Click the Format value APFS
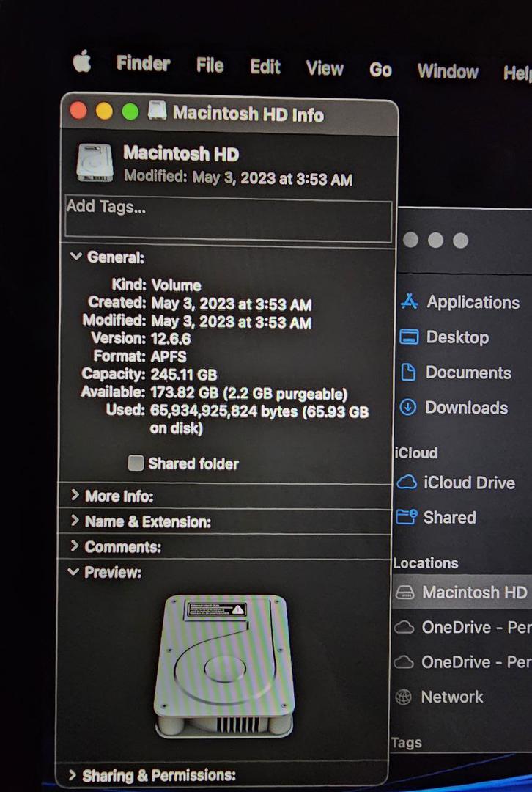 coord(169,356)
